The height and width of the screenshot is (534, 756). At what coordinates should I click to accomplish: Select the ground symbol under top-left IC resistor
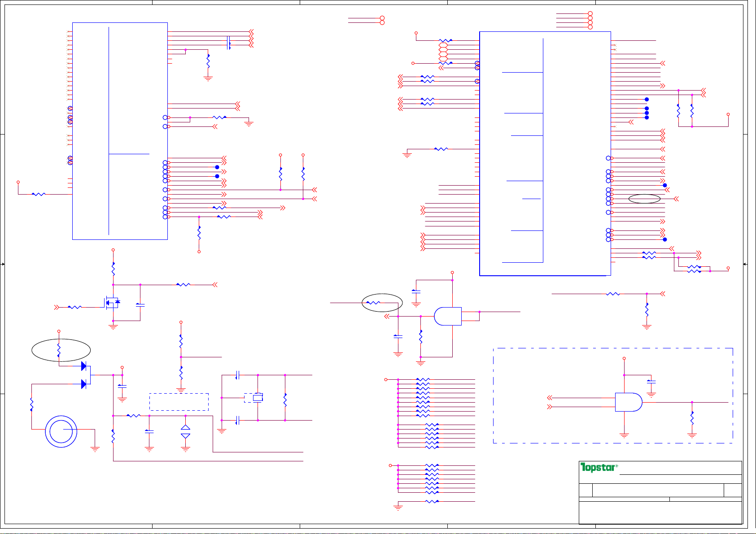tap(208, 78)
